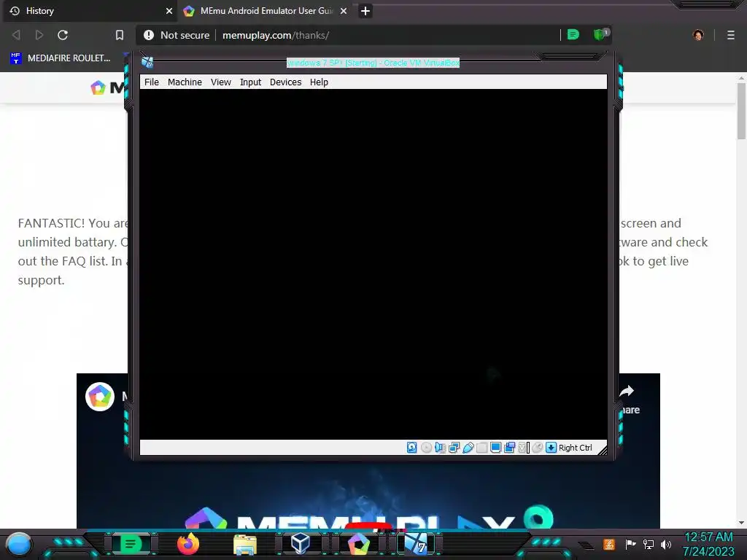Screen dimensions: 747x560
Task: Go forward in the browser
Action: [x=39, y=35]
